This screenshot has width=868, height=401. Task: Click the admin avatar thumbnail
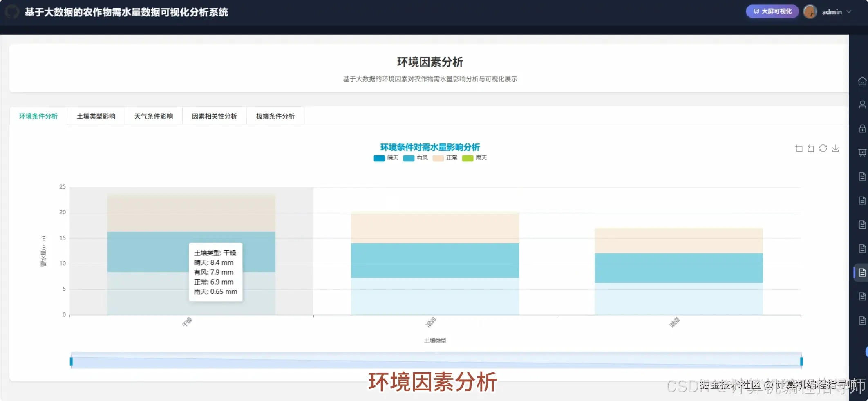pos(810,11)
